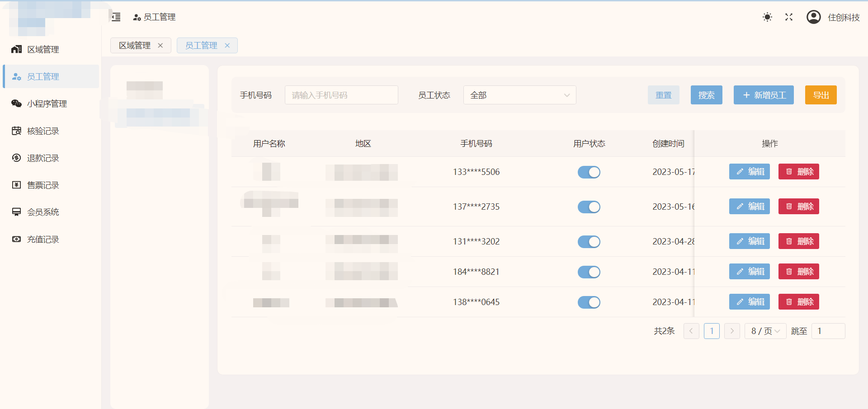Toggle light/dark theme sun icon
This screenshot has width=868, height=409.
767,17
